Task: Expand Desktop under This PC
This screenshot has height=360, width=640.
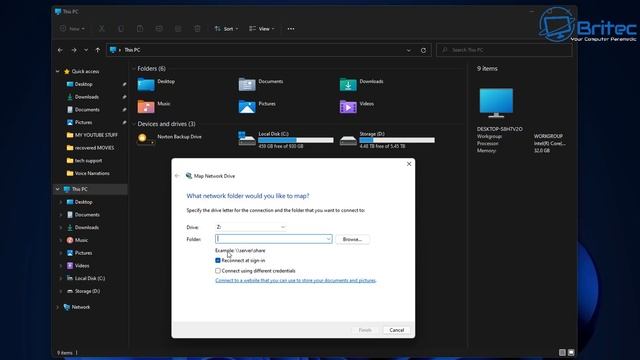Action: [61, 202]
